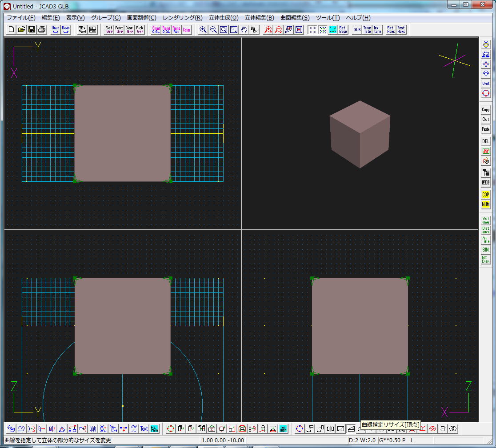The width and height of the screenshot is (496, 448).
Task: Click the yellow ring icon in right sidebar
Action: (x=486, y=44)
